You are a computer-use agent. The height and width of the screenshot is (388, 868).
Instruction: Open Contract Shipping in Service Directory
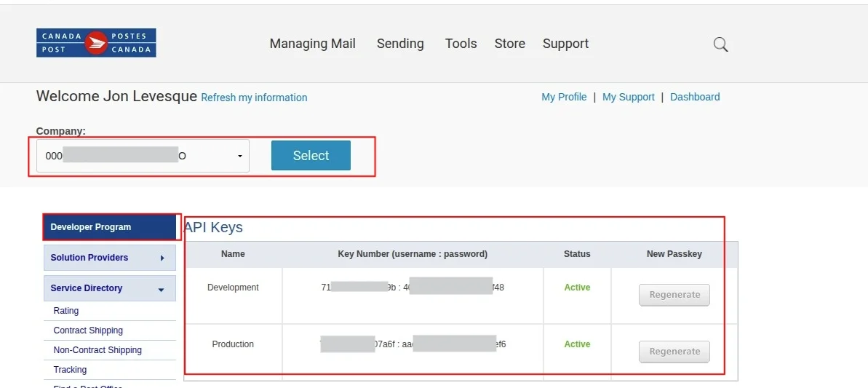click(88, 330)
